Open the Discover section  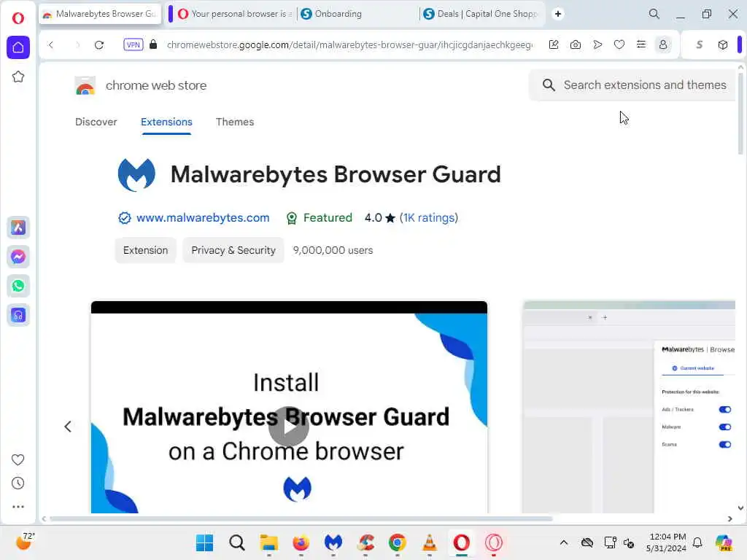point(96,122)
